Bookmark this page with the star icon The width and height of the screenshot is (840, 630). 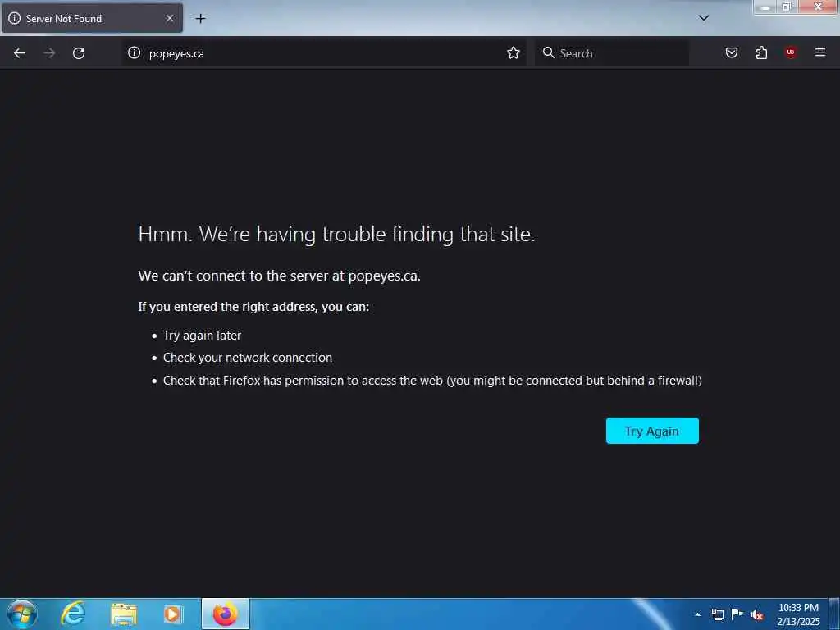(x=514, y=52)
